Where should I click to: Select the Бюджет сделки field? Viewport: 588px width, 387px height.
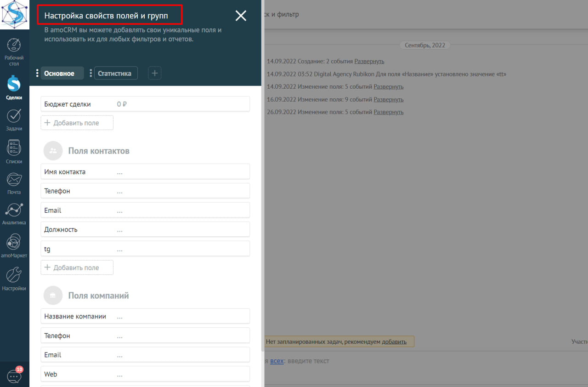point(145,104)
